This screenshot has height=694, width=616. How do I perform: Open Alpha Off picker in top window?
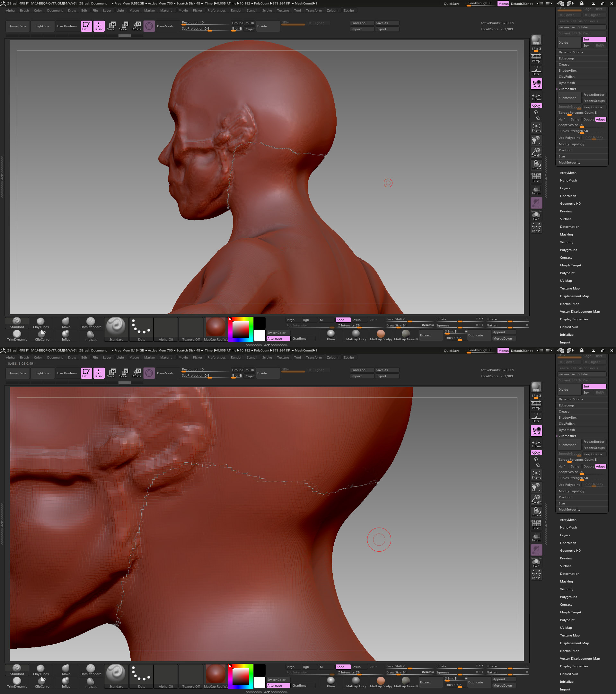coord(166,329)
